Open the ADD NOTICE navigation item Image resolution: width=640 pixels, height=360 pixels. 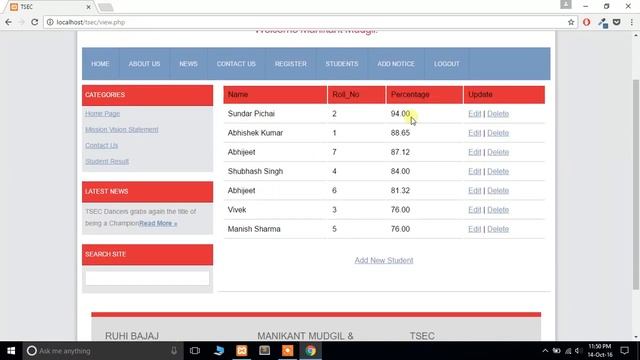coord(396,64)
